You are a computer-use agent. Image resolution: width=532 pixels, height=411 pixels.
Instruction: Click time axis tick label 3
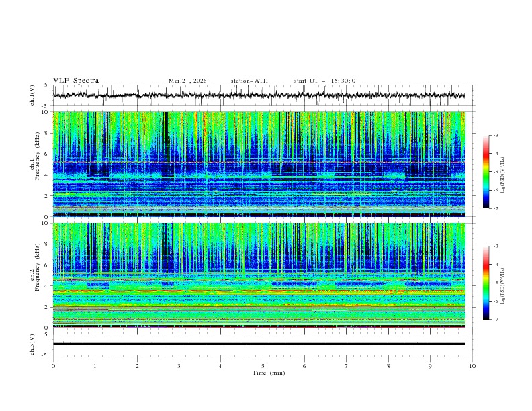tap(179, 366)
